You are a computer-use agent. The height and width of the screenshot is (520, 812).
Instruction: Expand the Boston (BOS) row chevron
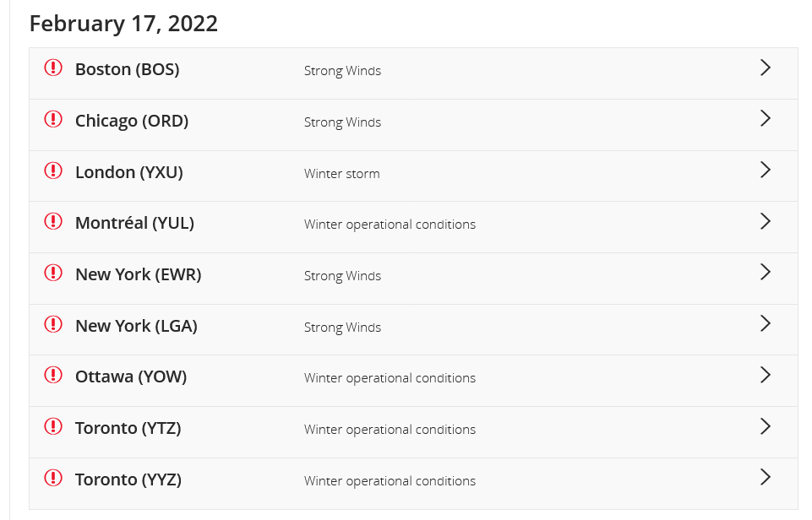[x=766, y=68]
